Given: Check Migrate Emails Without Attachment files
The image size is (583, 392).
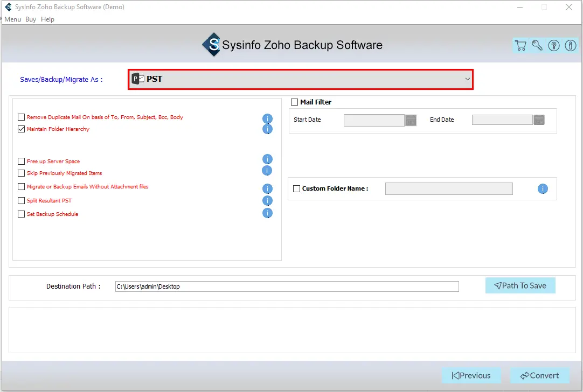Looking at the screenshot, I should pos(21,186).
